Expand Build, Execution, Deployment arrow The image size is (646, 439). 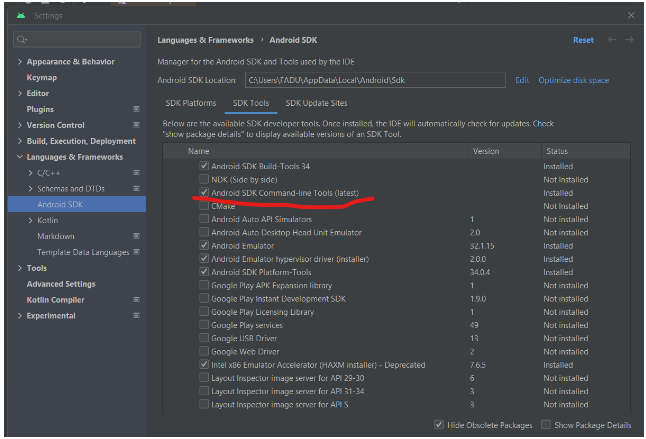[x=20, y=141]
